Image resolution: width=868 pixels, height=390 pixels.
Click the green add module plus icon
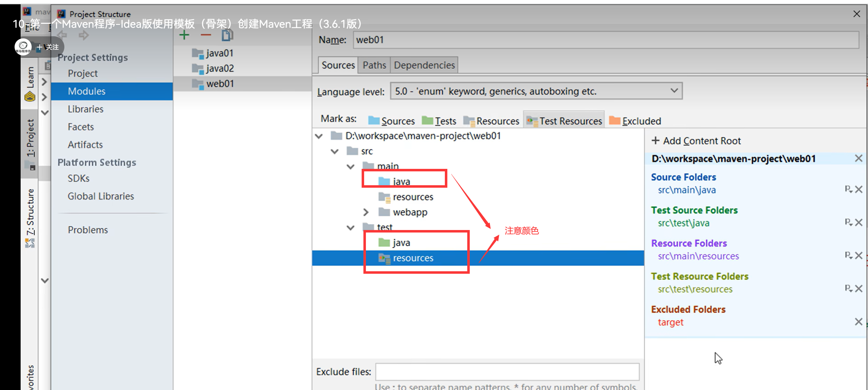184,35
